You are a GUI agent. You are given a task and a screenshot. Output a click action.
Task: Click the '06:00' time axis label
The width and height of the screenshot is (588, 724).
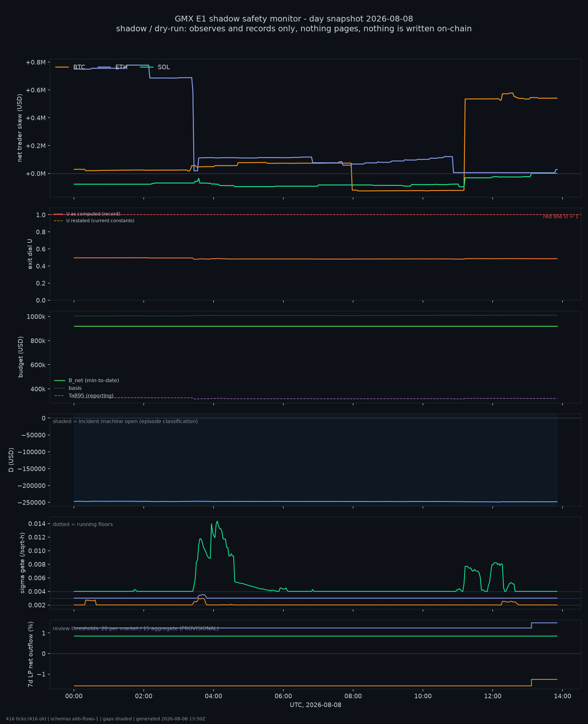click(283, 696)
